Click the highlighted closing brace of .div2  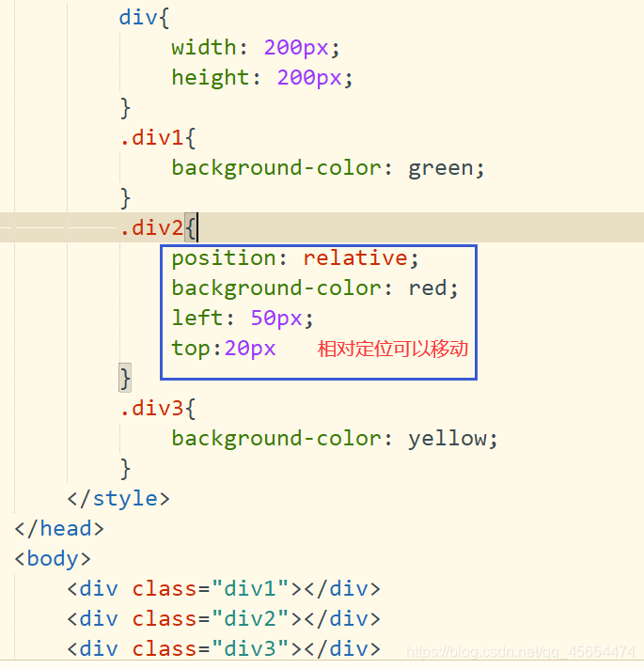[x=125, y=378]
